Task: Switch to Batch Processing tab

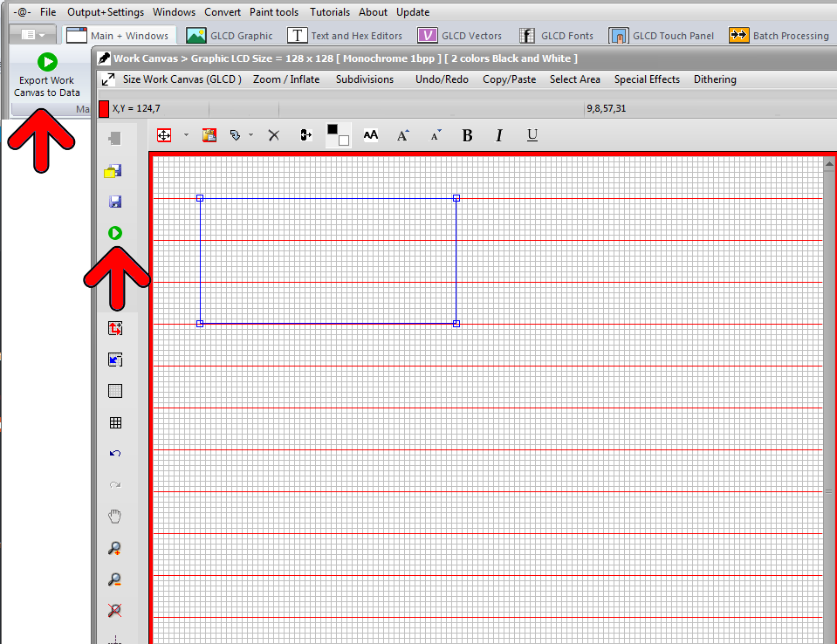Action: tap(779, 36)
